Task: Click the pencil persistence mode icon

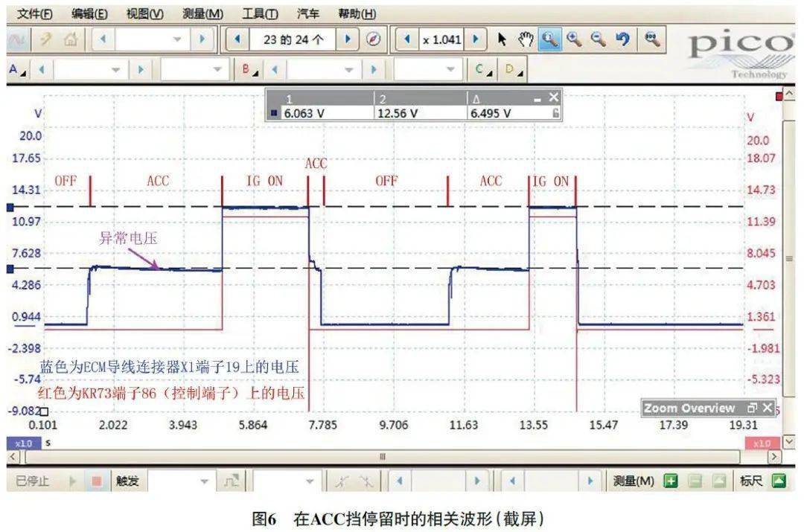Action: tap(45, 39)
